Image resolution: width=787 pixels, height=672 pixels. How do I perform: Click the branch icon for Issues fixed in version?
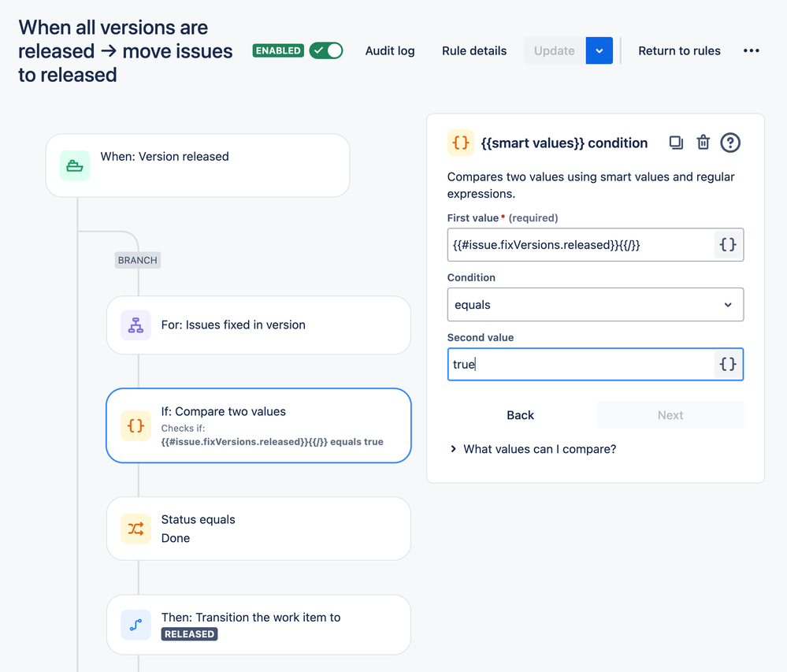135,325
